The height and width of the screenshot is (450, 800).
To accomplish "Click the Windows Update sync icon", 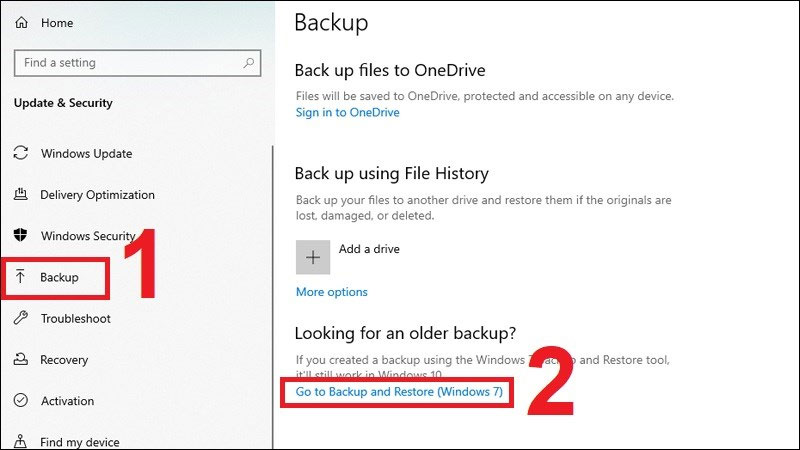I will (20, 154).
